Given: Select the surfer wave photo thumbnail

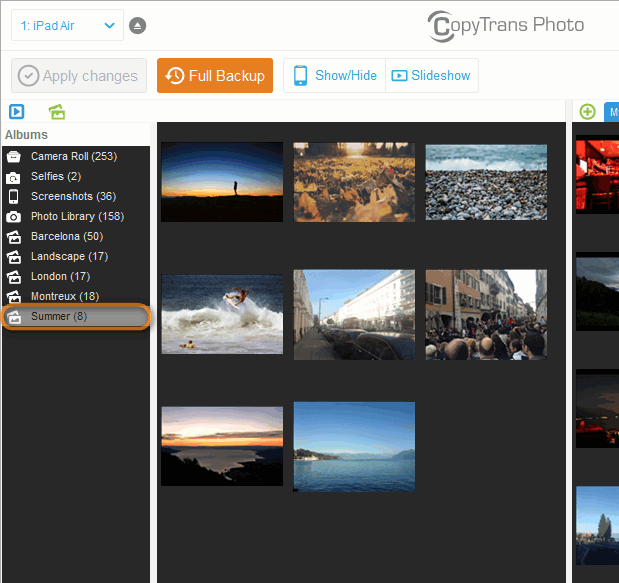Looking at the screenshot, I should click(x=222, y=314).
